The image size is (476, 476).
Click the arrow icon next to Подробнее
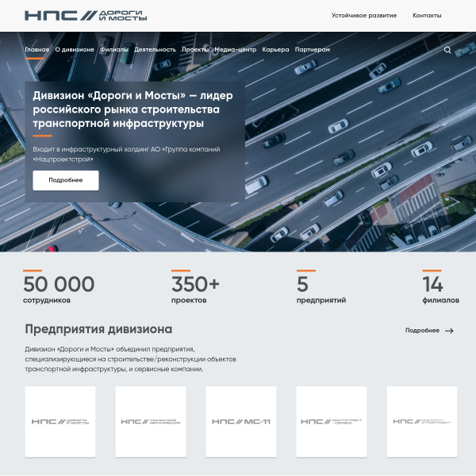(x=449, y=331)
